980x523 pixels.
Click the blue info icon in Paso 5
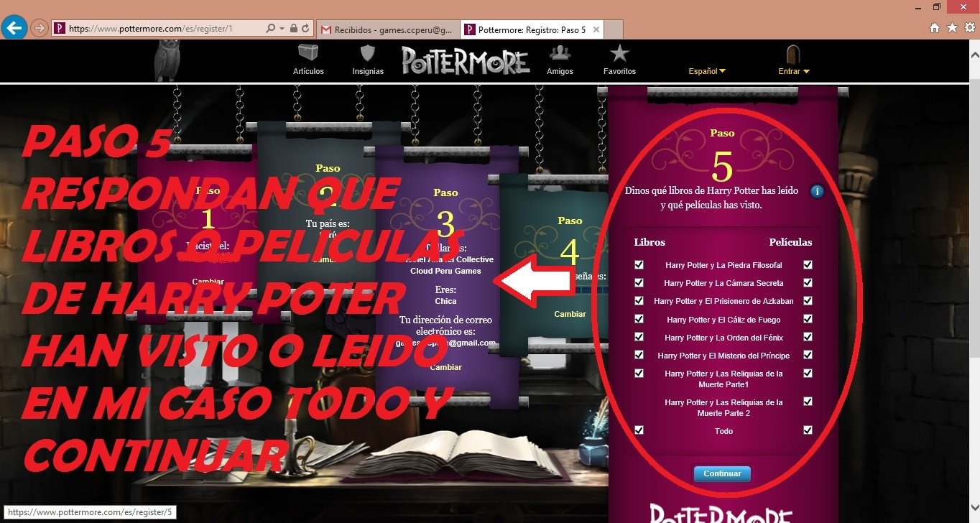click(x=817, y=191)
